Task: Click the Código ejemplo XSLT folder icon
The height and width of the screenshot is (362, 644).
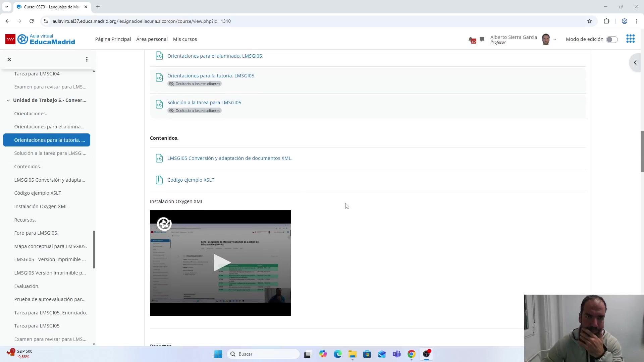Action: [x=159, y=180]
